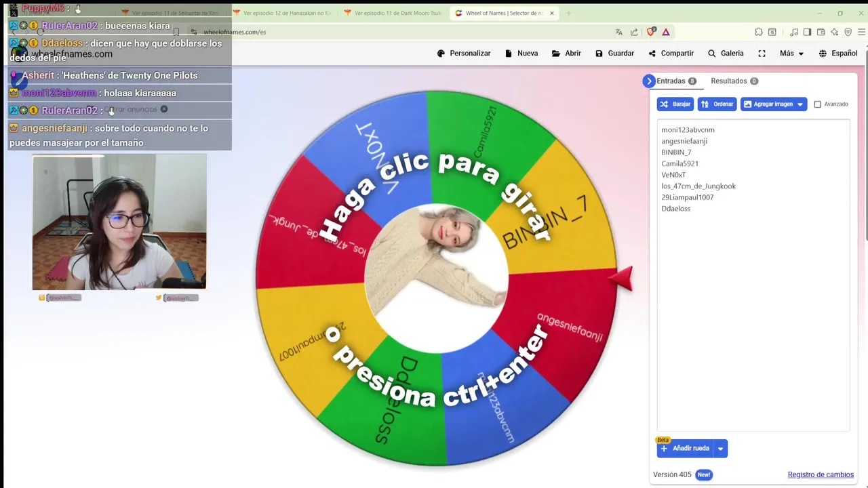Viewport: 868px width, 488px height.
Task: Open the Brave Wallet icon
Action: 821,32
